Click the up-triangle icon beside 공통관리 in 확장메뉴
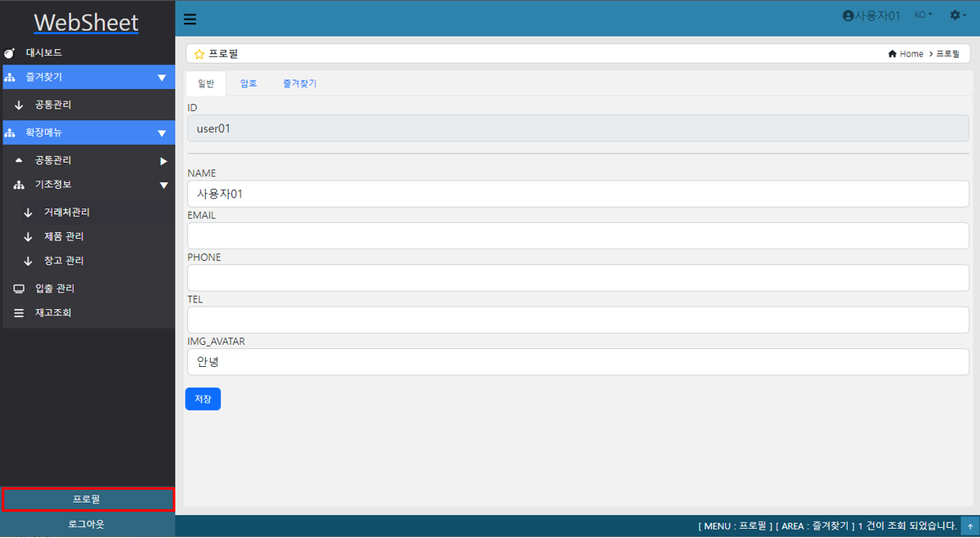The height and width of the screenshot is (538, 980). pyautogui.click(x=19, y=161)
